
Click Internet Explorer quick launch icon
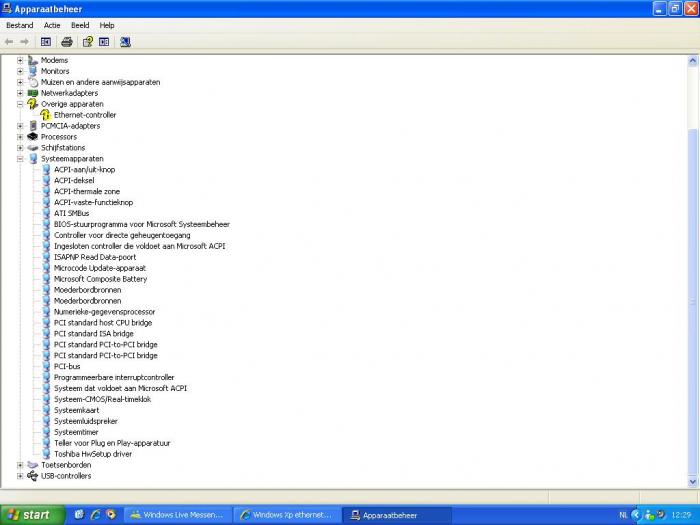(x=95, y=515)
